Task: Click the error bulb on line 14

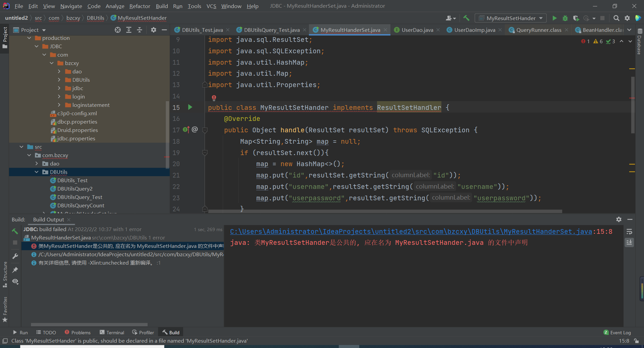Action: click(214, 98)
